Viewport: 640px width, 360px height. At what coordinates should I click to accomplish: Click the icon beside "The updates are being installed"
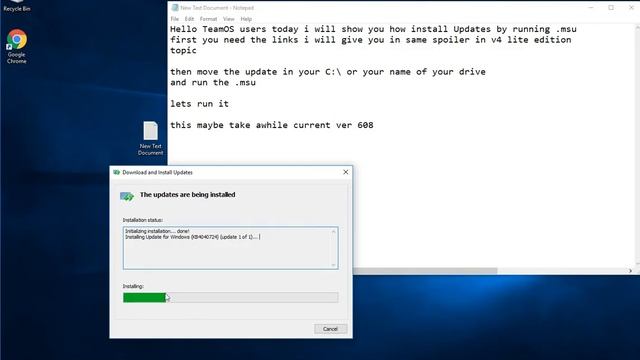pos(127,196)
